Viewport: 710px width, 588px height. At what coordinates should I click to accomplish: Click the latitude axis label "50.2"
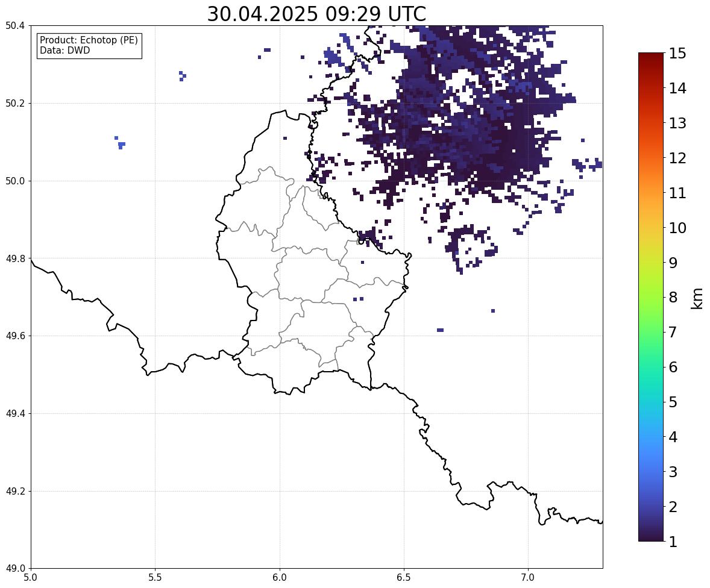pos(14,103)
